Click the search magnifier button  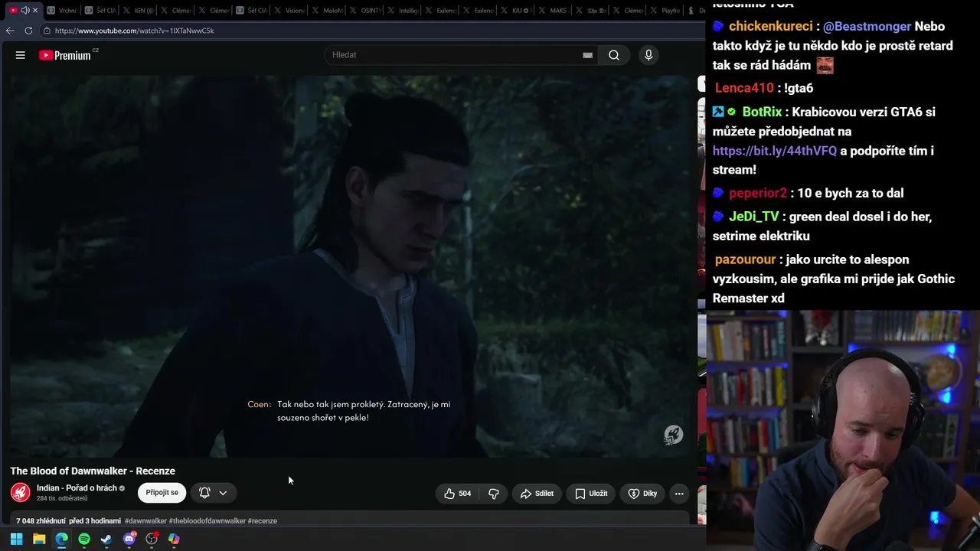(614, 55)
